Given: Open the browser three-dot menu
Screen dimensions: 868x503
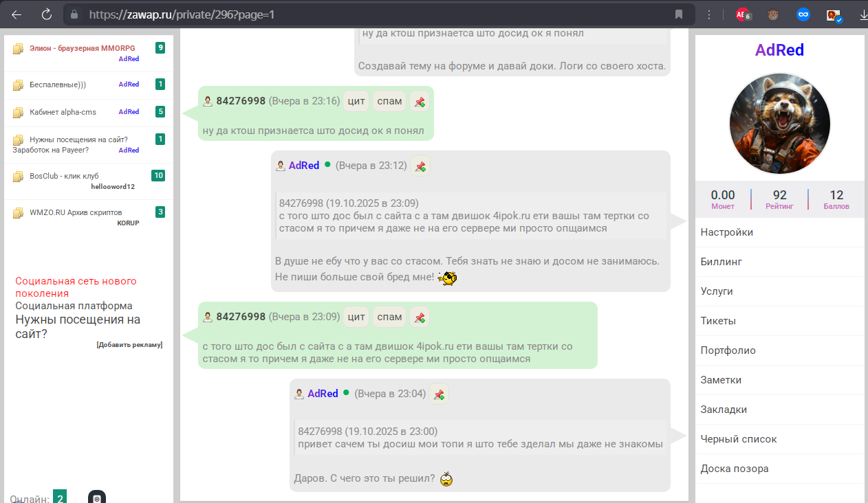Looking at the screenshot, I should [709, 14].
